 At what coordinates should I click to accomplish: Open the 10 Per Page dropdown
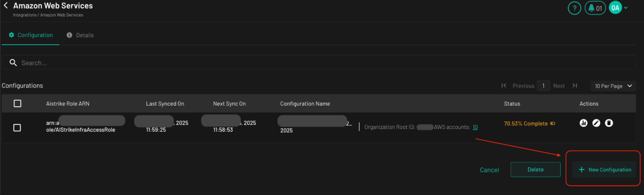[613, 86]
